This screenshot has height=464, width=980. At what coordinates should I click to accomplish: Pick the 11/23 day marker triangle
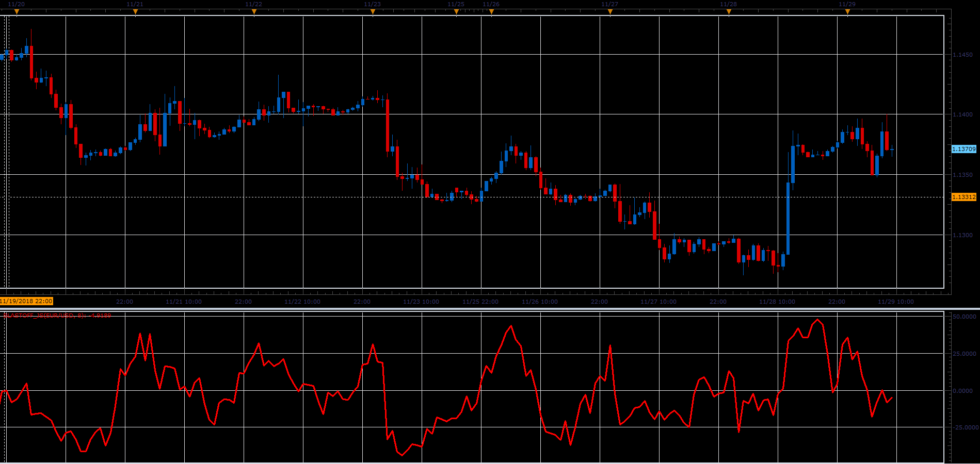click(x=373, y=12)
